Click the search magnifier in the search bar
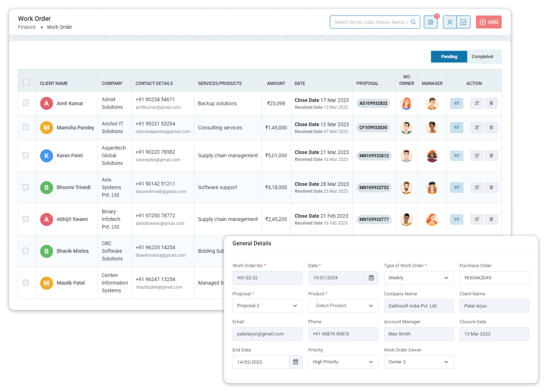Screen dimensions: 547x392 click(413, 22)
